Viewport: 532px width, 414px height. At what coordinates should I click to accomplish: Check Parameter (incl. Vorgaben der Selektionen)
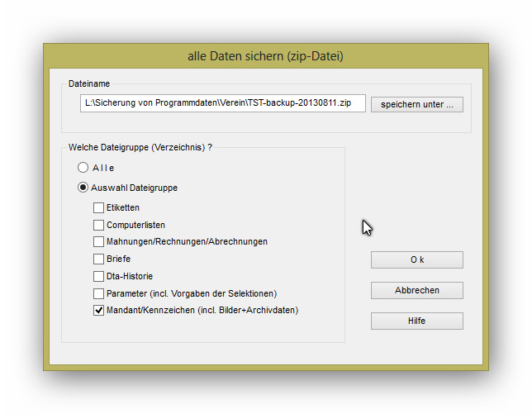(99, 293)
